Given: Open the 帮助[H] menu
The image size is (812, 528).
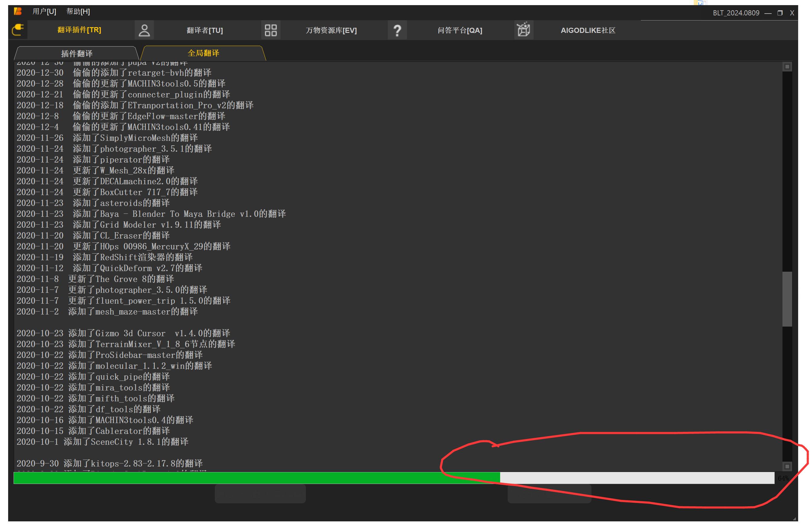Looking at the screenshot, I should tap(78, 12).
